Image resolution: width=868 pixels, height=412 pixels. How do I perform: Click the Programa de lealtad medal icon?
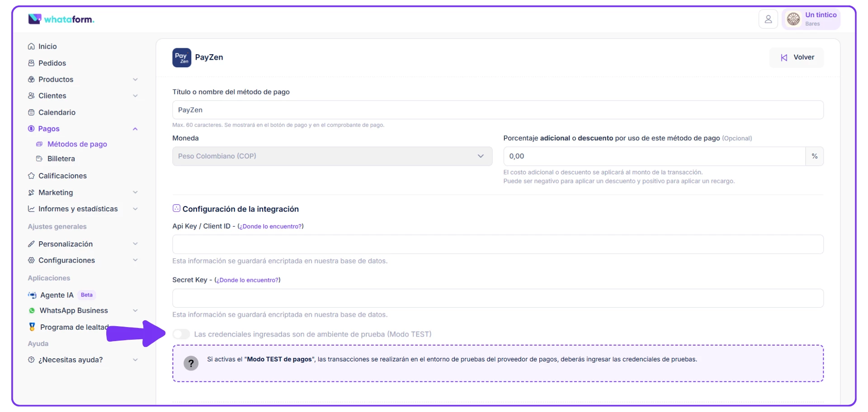[32, 327]
